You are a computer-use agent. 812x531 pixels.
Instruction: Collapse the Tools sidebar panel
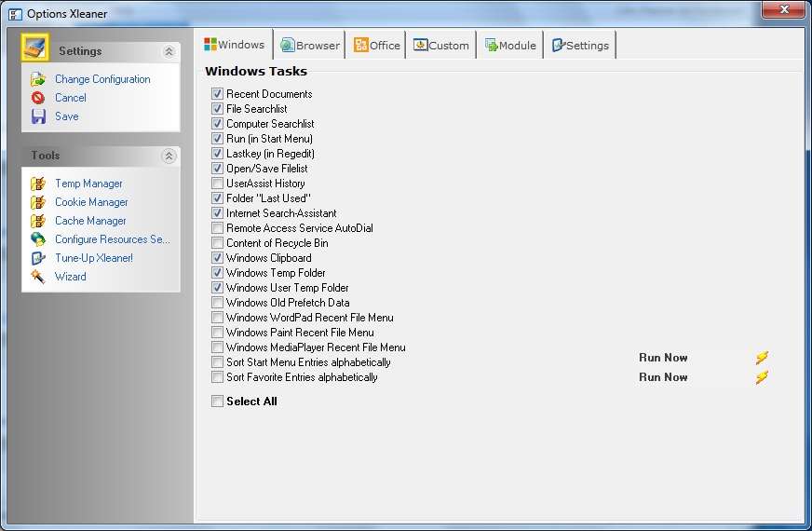[x=169, y=156]
